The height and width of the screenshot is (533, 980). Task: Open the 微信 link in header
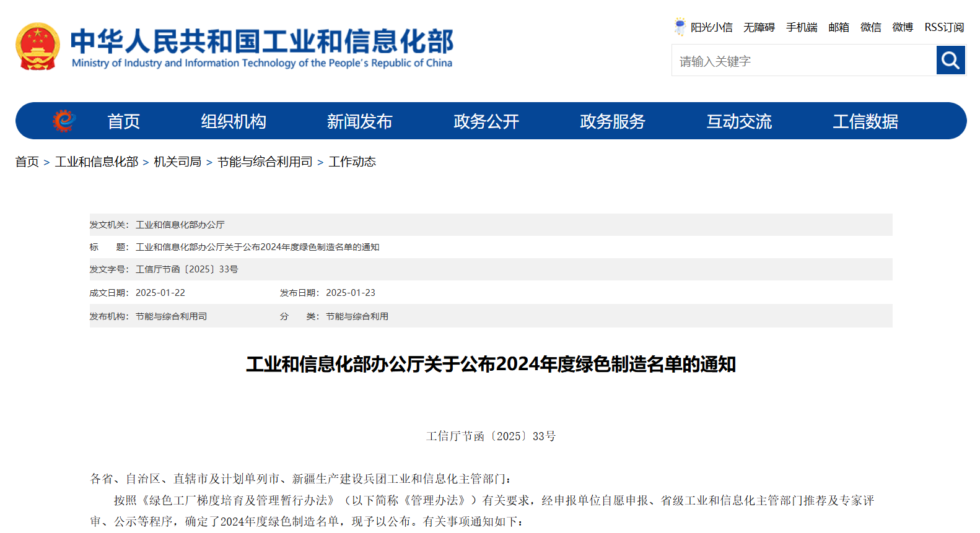pos(870,27)
